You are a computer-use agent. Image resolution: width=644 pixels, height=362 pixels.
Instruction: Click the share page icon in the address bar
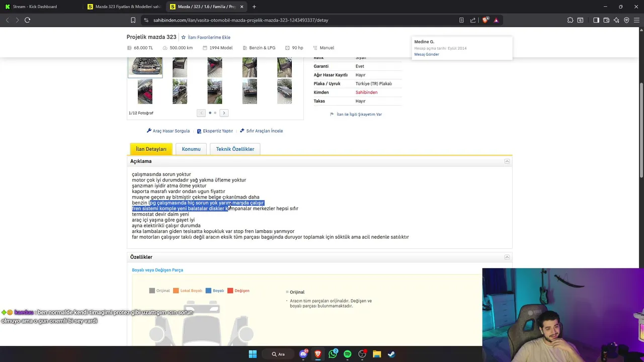[473, 20]
